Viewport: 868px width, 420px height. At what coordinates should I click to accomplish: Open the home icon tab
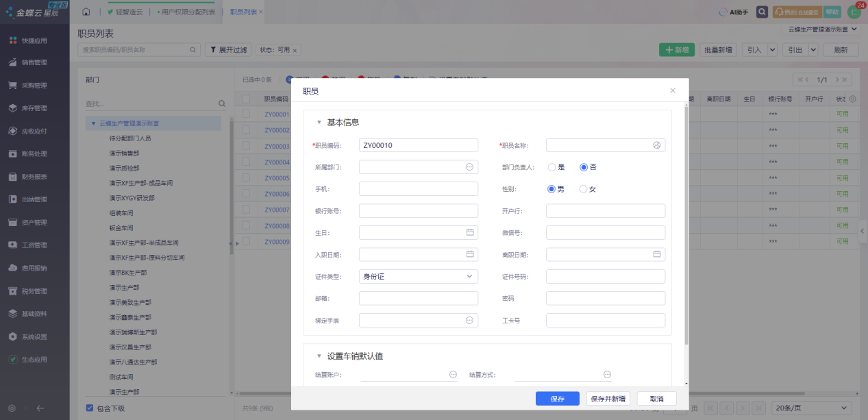[x=86, y=12]
